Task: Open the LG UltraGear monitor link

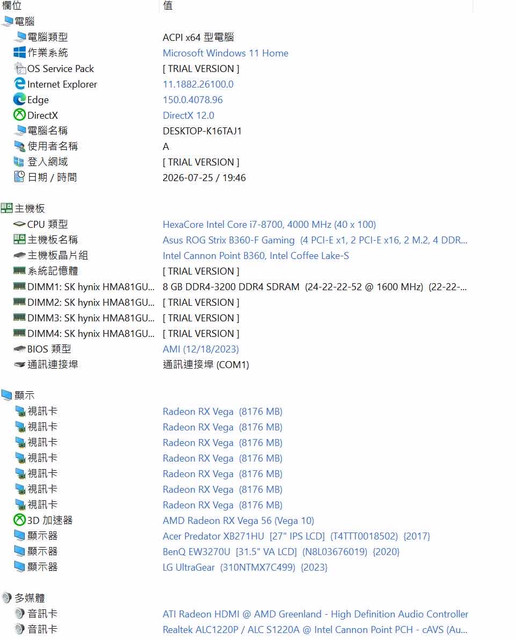Action: tap(245, 567)
